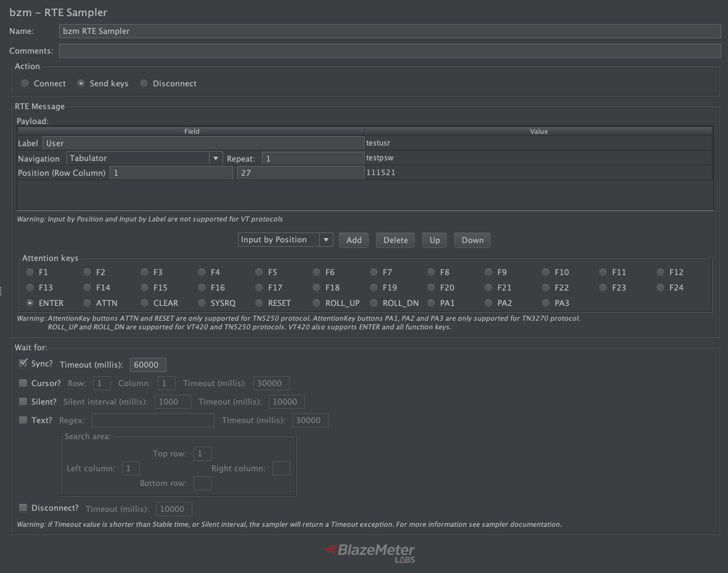Screen dimensions: 728x573
Task: Select the testpsw value cell
Action: pyautogui.click(x=539, y=158)
